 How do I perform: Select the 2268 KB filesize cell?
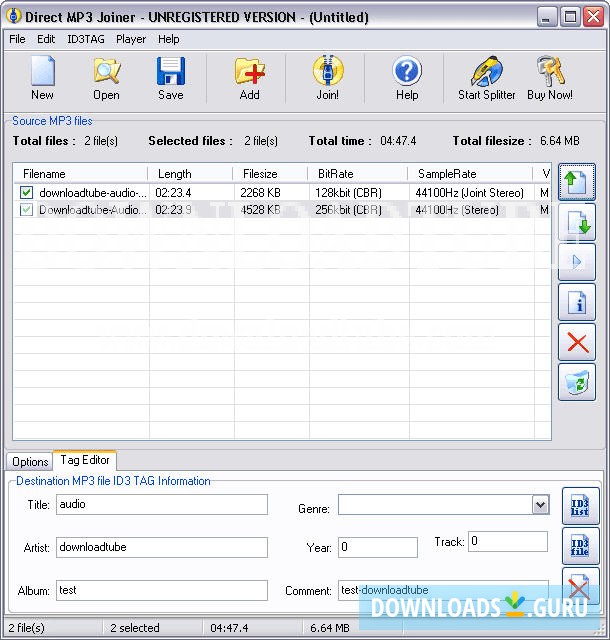(260, 193)
